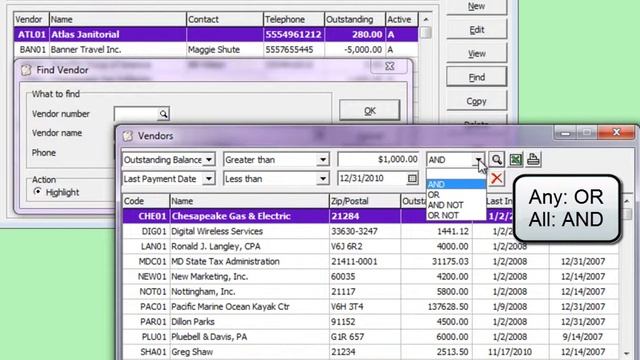The height and width of the screenshot is (360, 640).
Task: Print vendor list using the printer icon
Action: [x=533, y=160]
